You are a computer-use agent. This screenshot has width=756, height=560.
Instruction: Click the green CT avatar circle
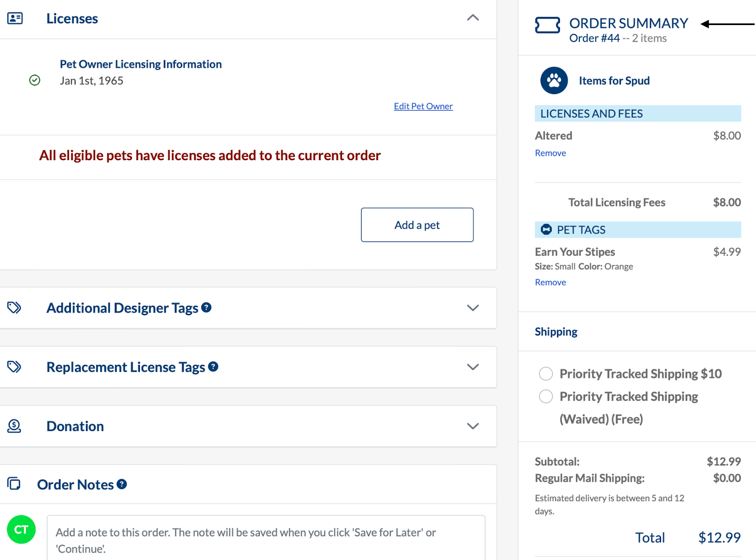tap(21, 530)
